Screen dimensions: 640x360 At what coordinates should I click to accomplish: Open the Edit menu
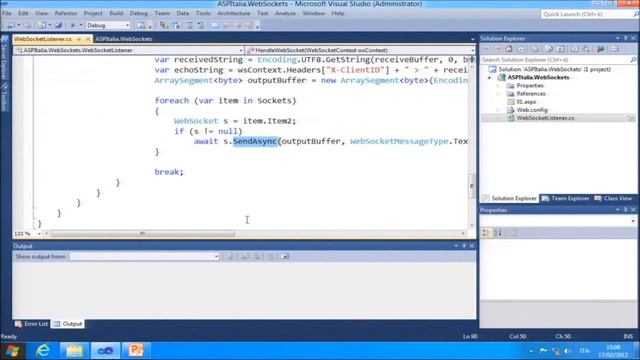tap(23, 13)
